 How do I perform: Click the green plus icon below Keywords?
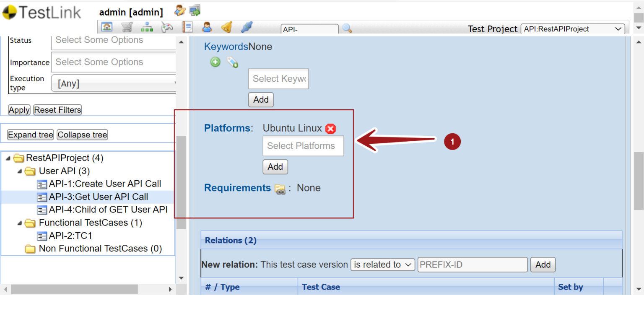(215, 62)
